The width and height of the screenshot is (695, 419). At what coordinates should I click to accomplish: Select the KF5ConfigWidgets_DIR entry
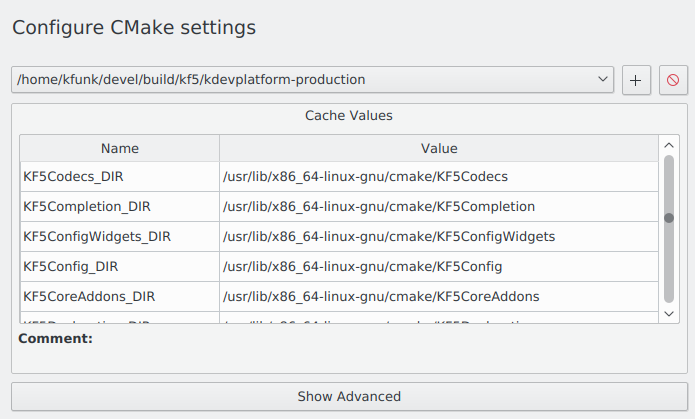(x=97, y=237)
